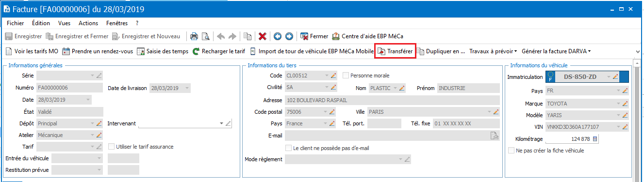Click the red X delete icon

(x=263, y=36)
